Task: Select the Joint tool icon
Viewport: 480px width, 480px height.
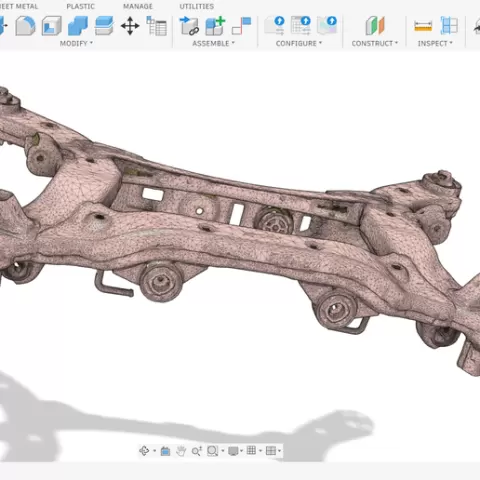Action: pyautogui.click(x=241, y=26)
